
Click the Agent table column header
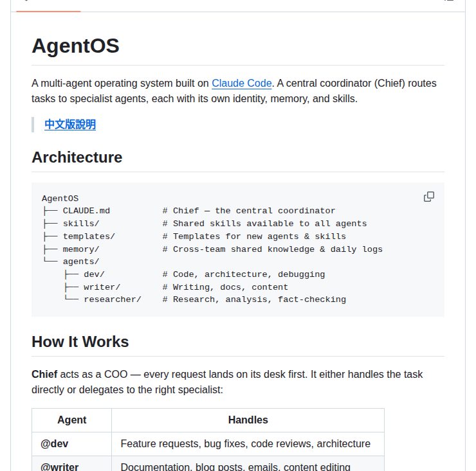[71, 420]
